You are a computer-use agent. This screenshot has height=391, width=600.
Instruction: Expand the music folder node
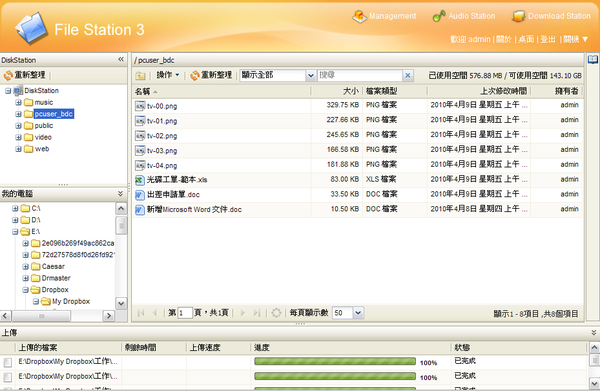click(x=18, y=103)
